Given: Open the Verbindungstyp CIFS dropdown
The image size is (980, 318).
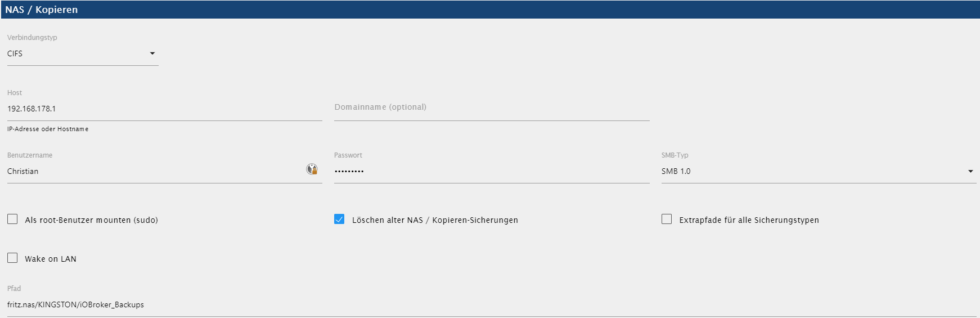Looking at the screenshot, I should [83, 53].
